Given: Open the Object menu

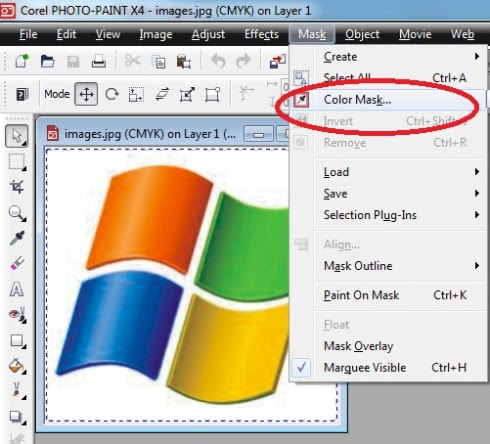Looking at the screenshot, I should point(362,34).
